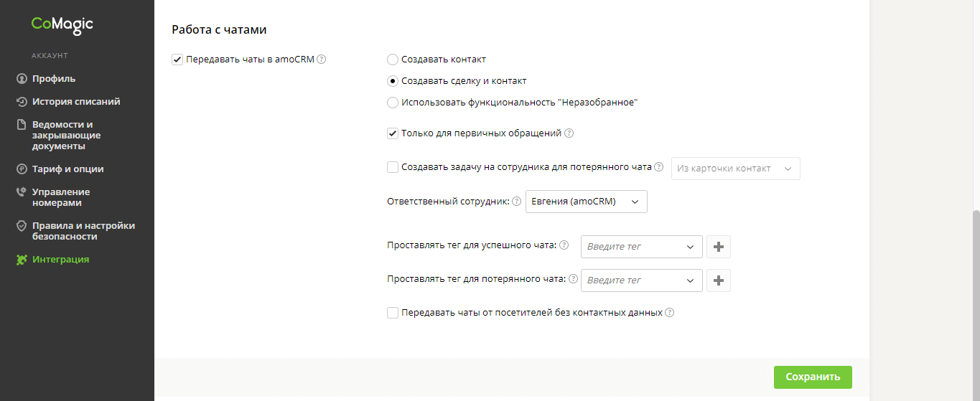
Task: Uncheck 'Передавать чаты в amoCRM' checkbox
Action: click(177, 60)
